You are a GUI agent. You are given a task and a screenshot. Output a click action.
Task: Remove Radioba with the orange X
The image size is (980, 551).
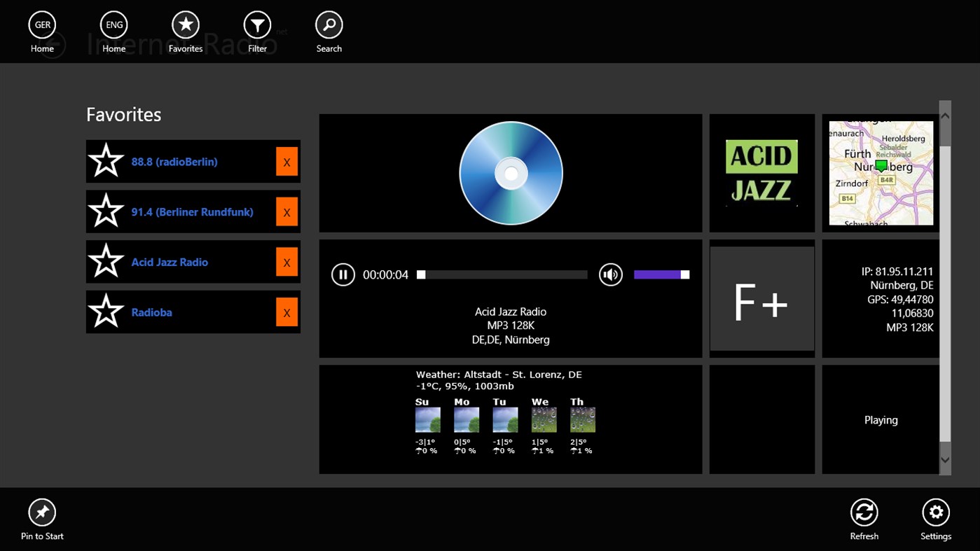click(x=287, y=312)
